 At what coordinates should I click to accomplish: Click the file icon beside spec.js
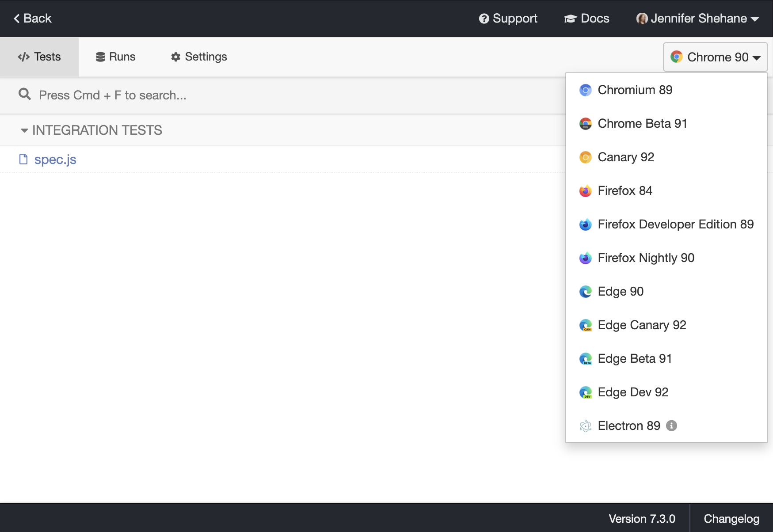[x=23, y=159]
